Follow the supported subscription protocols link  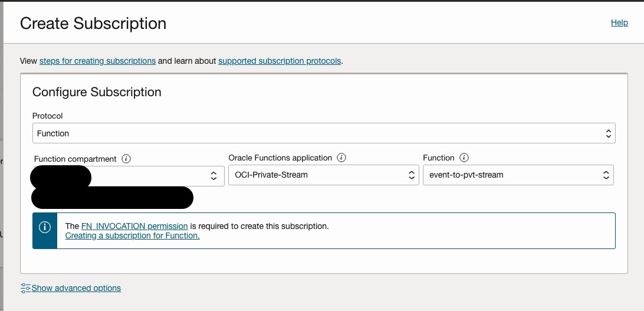(280, 61)
